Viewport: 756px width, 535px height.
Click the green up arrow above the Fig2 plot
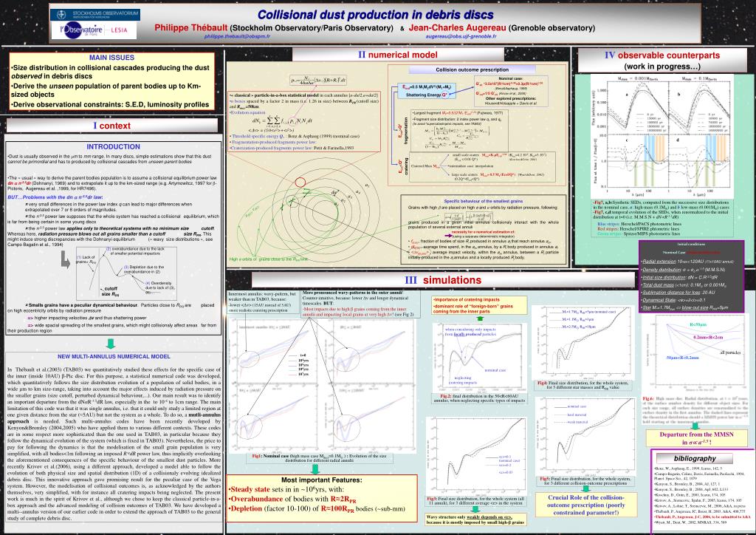pyautogui.click(x=479, y=318)
